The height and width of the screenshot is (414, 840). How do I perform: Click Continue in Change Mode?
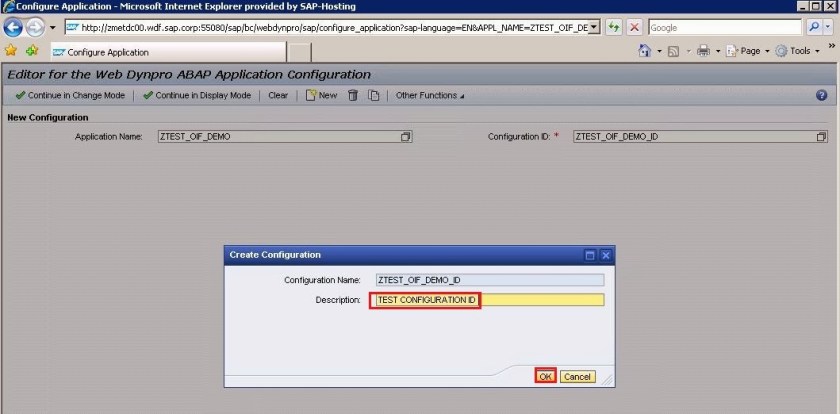point(70,95)
